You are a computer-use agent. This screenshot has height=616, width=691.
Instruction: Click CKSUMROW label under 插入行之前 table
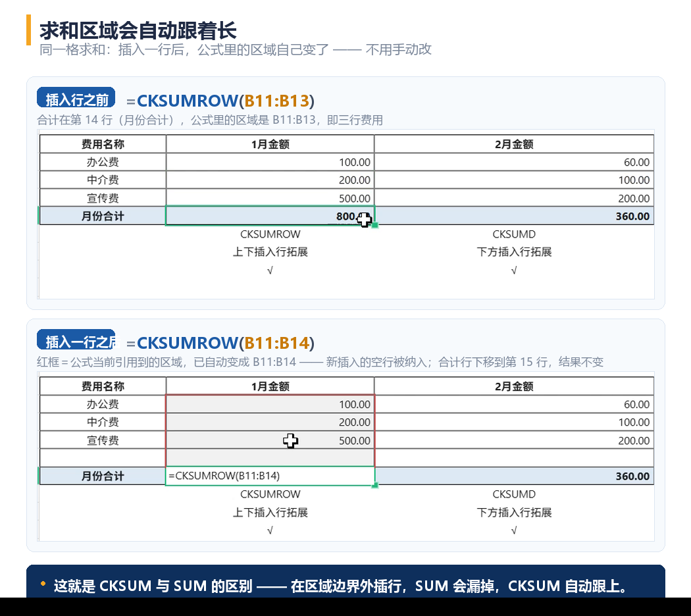click(x=270, y=234)
